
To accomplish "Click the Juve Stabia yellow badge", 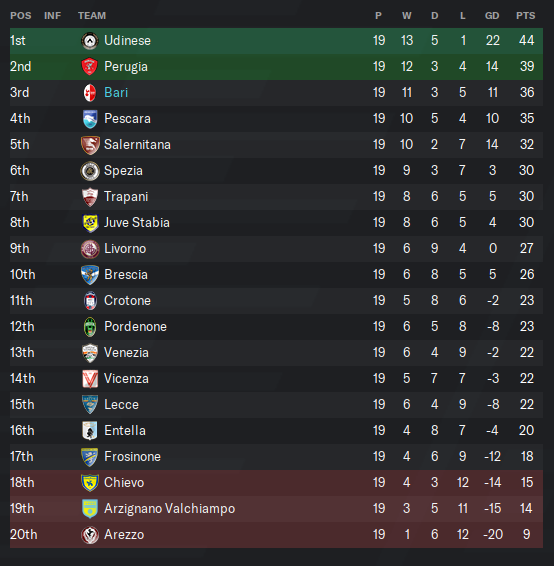I will [x=90, y=223].
